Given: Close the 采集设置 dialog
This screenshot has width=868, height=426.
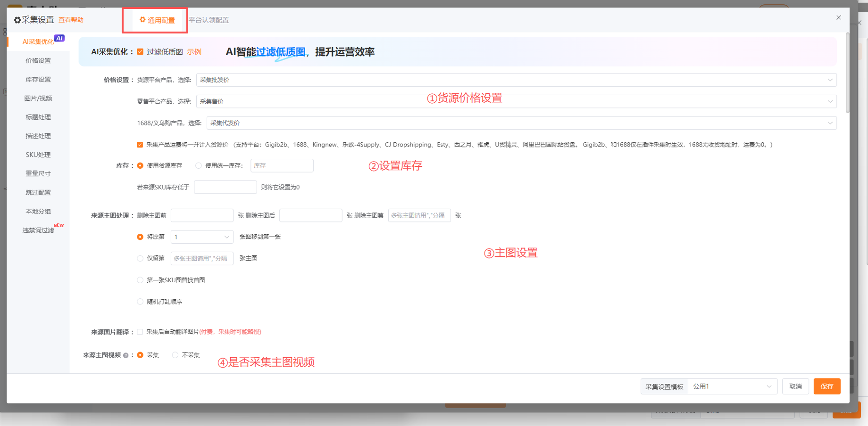Looking at the screenshot, I should point(839,17).
